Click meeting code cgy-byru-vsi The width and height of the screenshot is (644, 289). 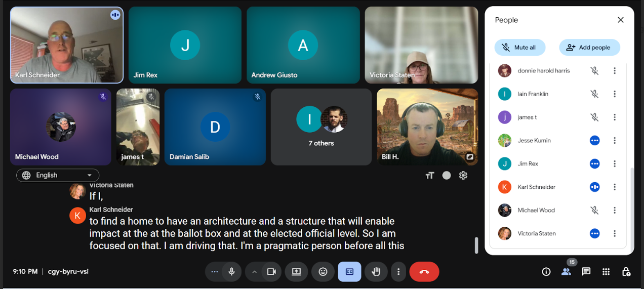click(x=68, y=272)
